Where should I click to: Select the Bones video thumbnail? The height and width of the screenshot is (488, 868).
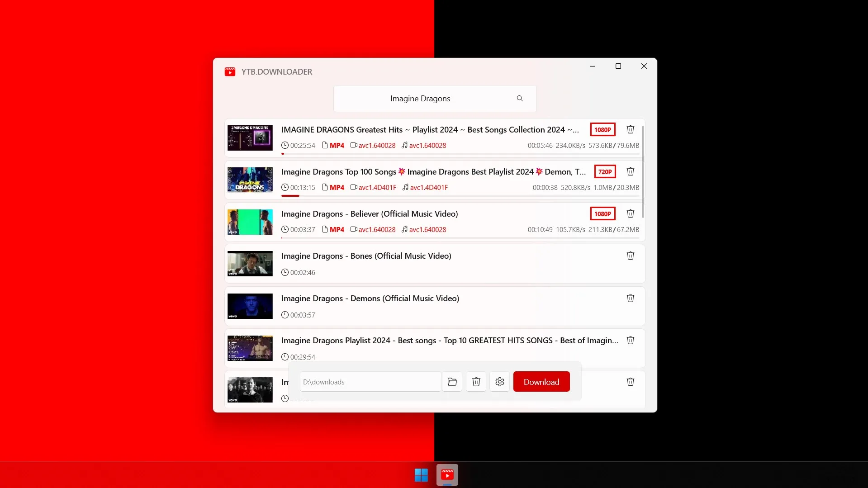pos(250,264)
